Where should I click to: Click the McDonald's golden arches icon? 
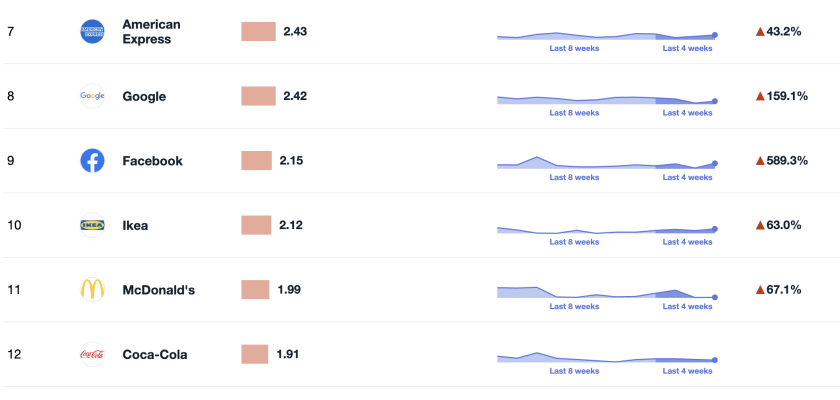(x=92, y=289)
